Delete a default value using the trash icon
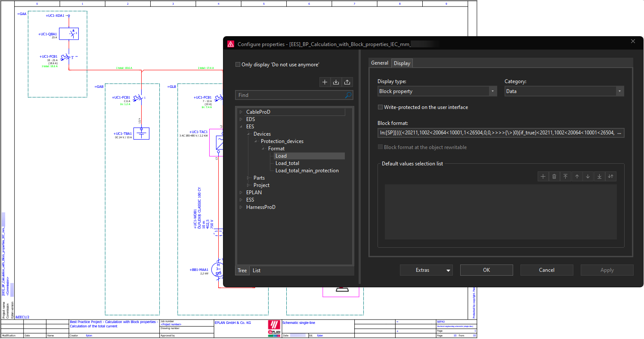This screenshot has height=339, width=644. (x=554, y=176)
